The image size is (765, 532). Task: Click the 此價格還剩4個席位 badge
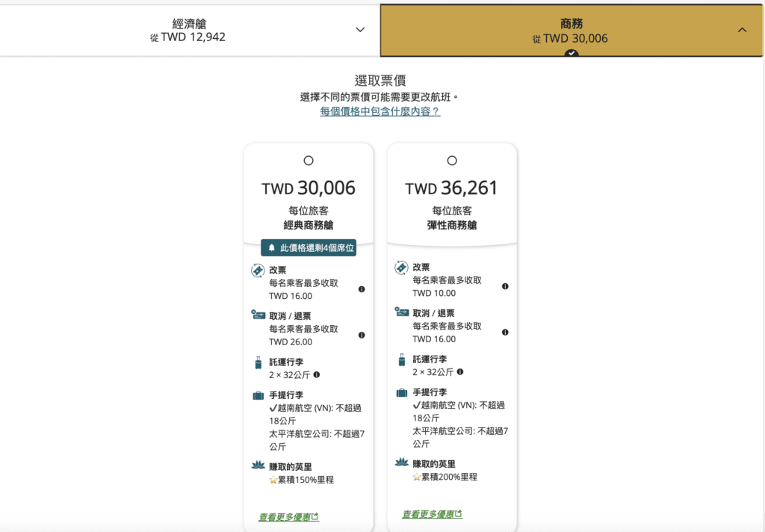pyautogui.click(x=309, y=247)
